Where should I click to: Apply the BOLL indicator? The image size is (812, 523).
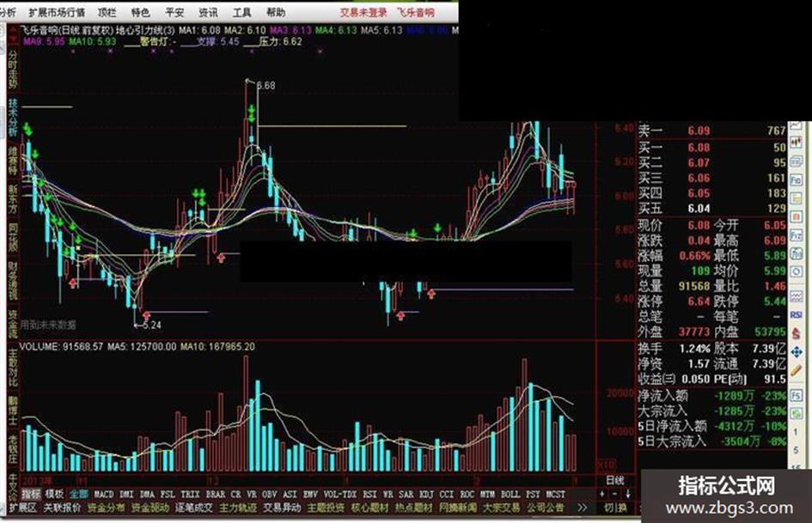click(510, 495)
